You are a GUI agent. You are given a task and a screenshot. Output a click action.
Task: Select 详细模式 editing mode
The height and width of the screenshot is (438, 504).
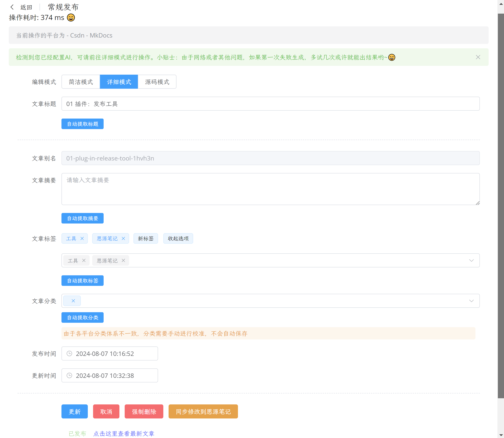click(119, 82)
